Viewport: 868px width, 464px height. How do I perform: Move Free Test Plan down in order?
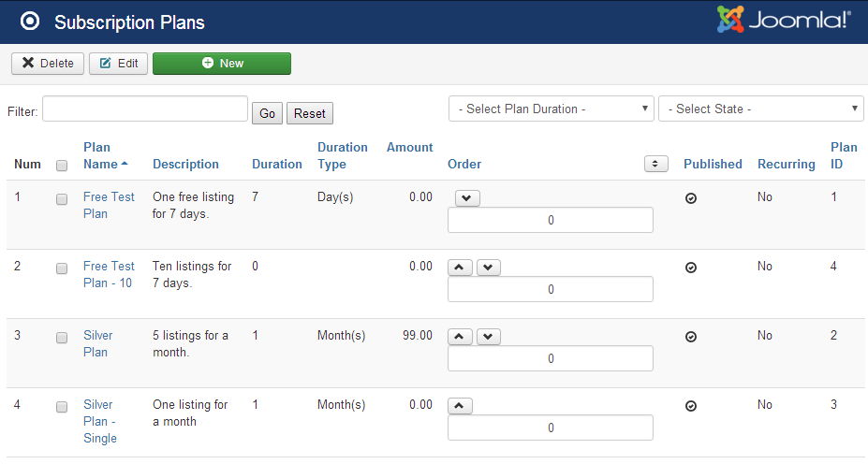(466, 198)
